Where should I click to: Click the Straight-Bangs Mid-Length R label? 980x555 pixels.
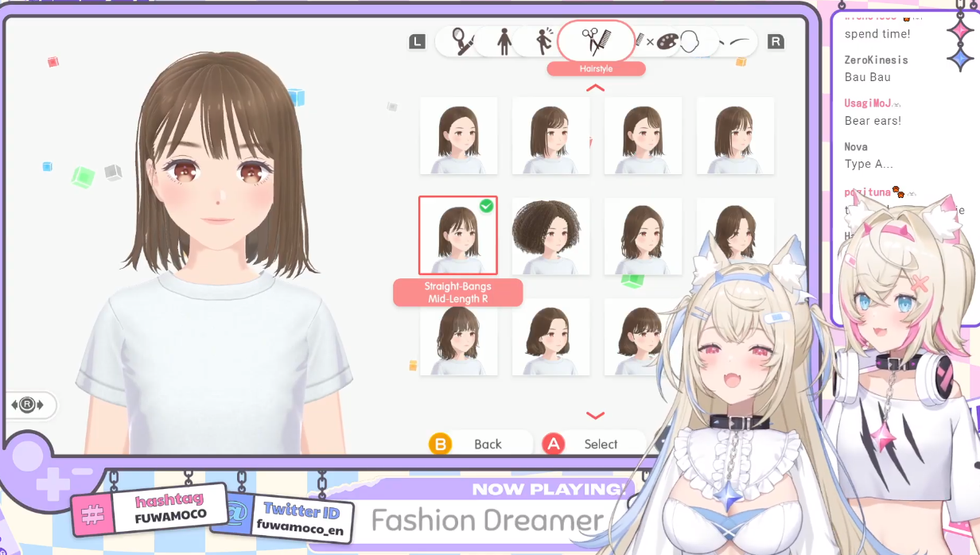pos(458,293)
